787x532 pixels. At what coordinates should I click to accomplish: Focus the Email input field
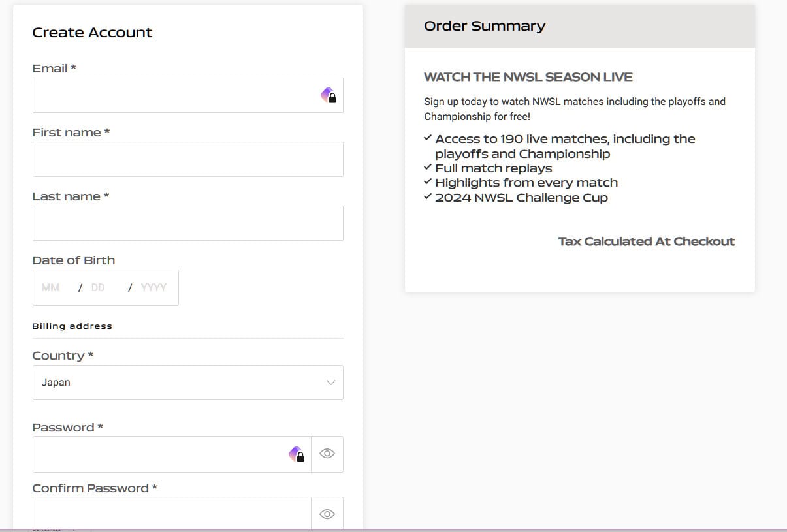(x=188, y=95)
